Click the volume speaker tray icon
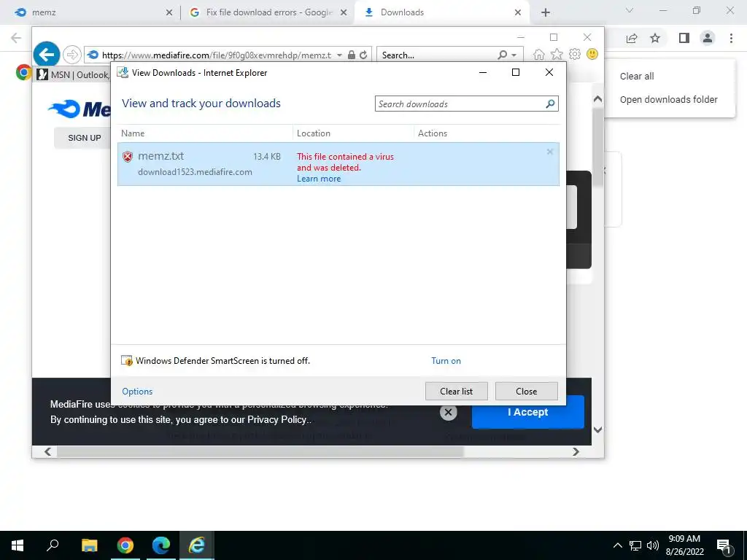Image resolution: width=747 pixels, height=560 pixels. (x=653, y=545)
